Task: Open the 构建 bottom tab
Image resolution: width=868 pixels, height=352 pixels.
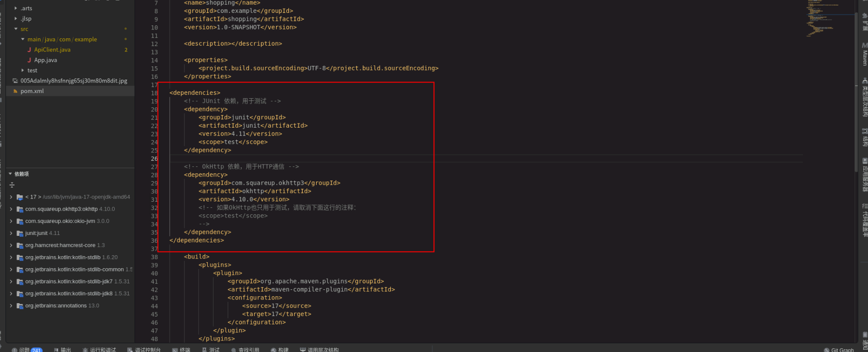Action: (x=280, y=350)
